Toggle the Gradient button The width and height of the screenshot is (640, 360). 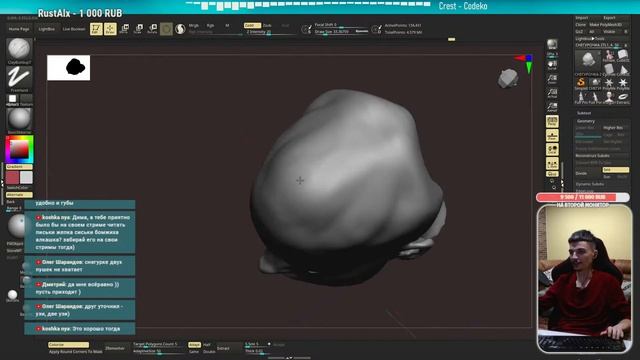[x=19, y=167]
